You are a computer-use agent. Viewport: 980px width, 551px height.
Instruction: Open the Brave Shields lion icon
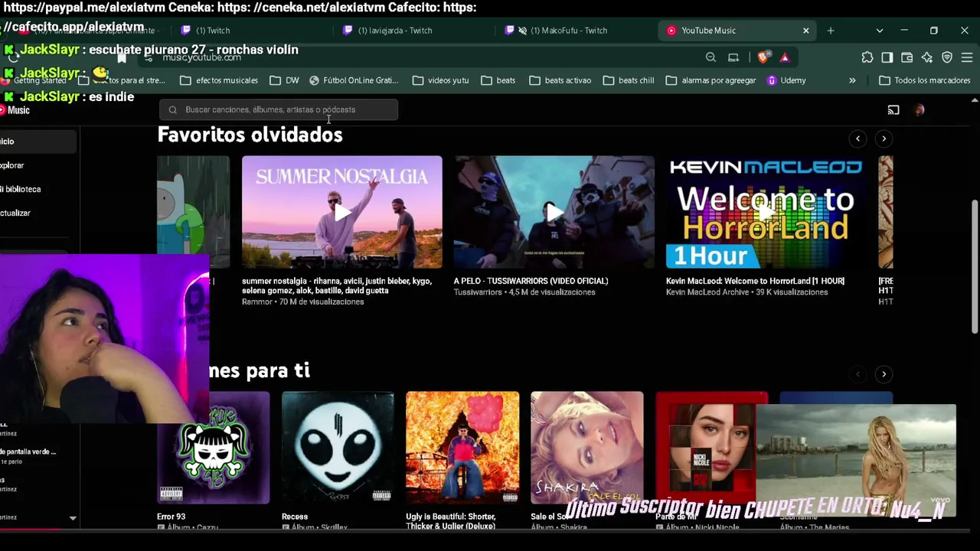point(763,57)
